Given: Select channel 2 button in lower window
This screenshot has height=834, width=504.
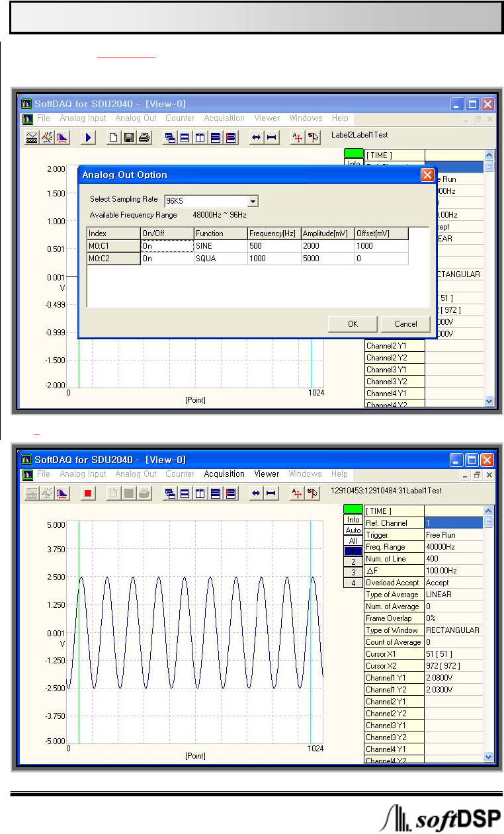Looking at the screenshot, I should 353,562.
